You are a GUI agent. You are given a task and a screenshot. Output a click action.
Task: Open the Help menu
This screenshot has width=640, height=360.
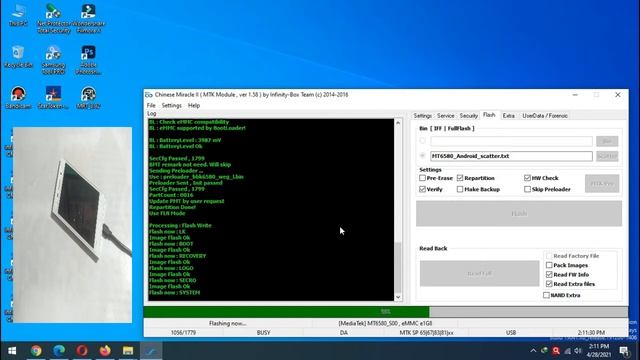[194, 105]
